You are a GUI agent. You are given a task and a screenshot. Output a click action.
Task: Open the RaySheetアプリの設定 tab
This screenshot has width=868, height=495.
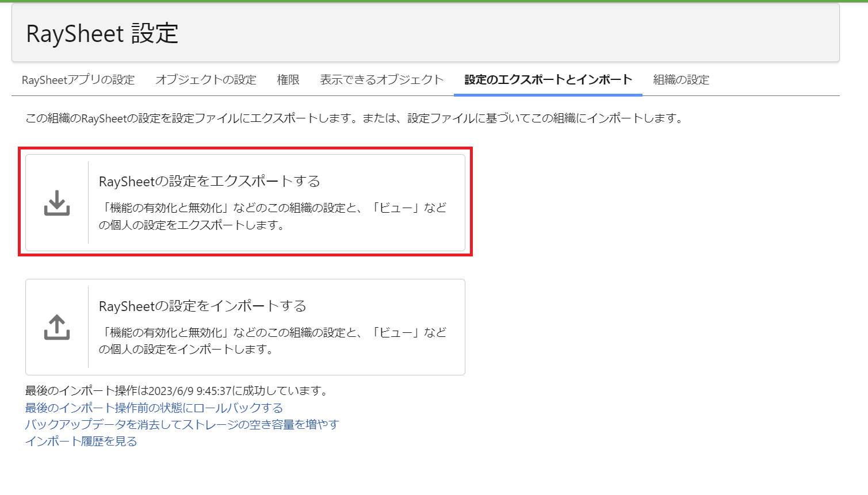tap(78, 80)
